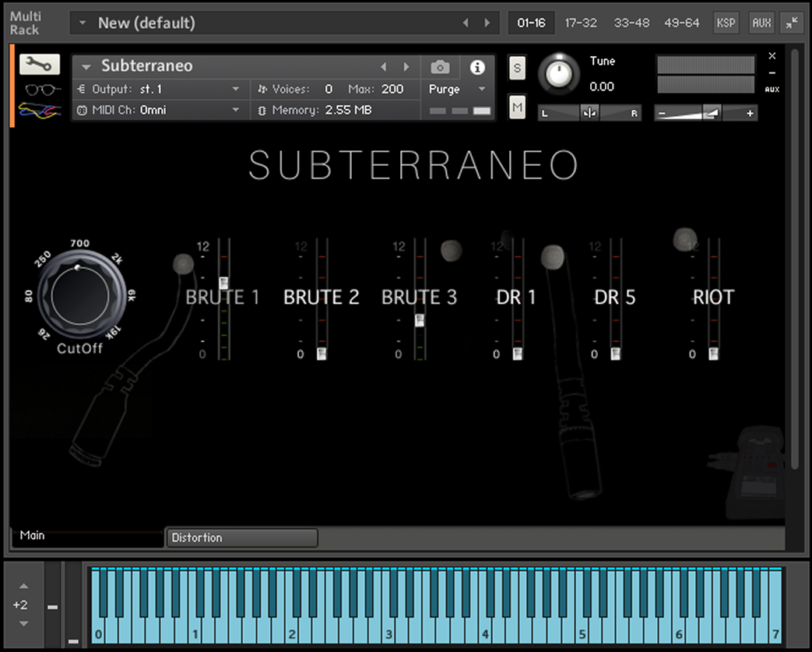Click the +2 keyboard transpose control
This screenshot has width=812, height=652.
pos(19,604)
